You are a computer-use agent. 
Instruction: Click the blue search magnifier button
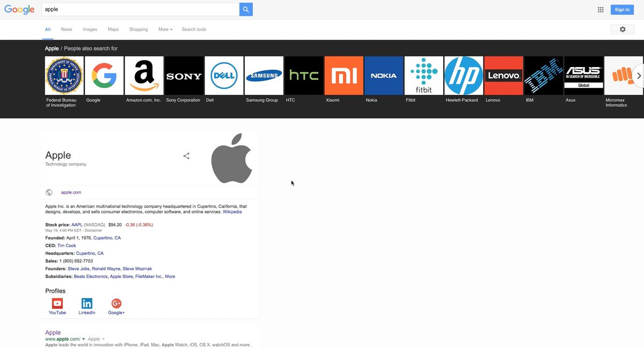pyautogui.click(x=246, y=9)
